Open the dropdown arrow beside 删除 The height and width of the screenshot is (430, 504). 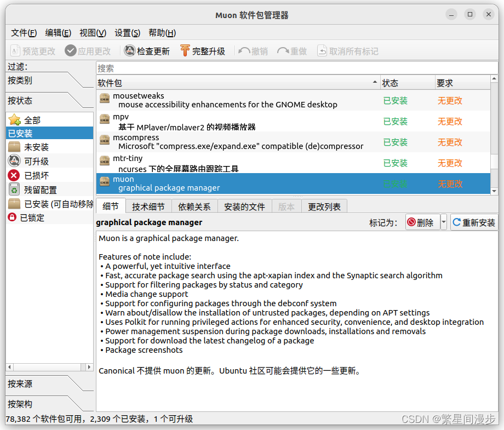coord(444,222)
